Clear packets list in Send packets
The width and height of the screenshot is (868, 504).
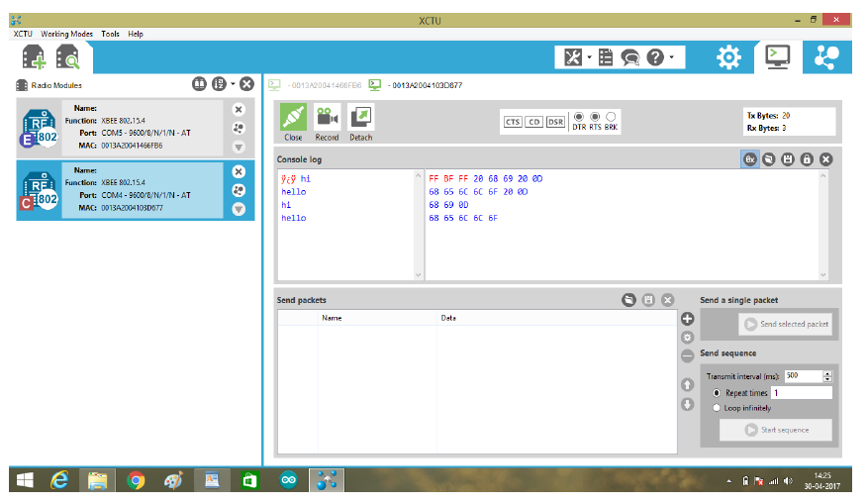(668, 300)
